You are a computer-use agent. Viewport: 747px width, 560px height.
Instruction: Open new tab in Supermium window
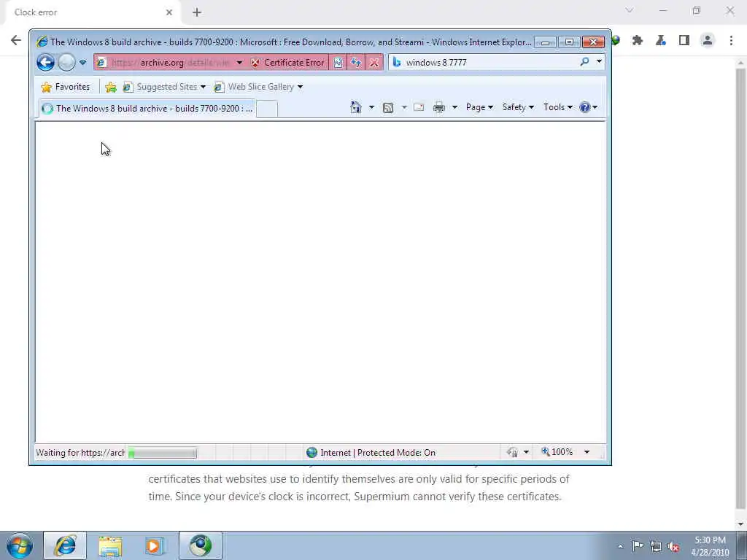197,12
